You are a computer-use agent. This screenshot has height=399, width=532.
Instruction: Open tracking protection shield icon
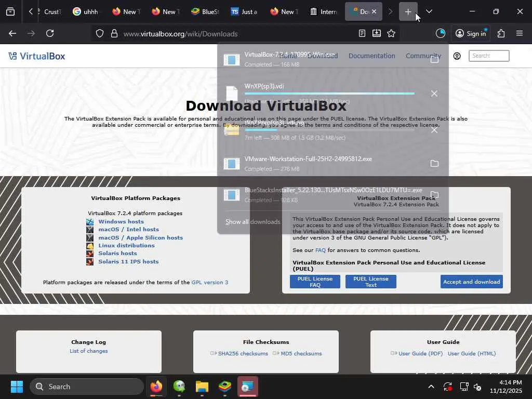(x=99, y=34)
